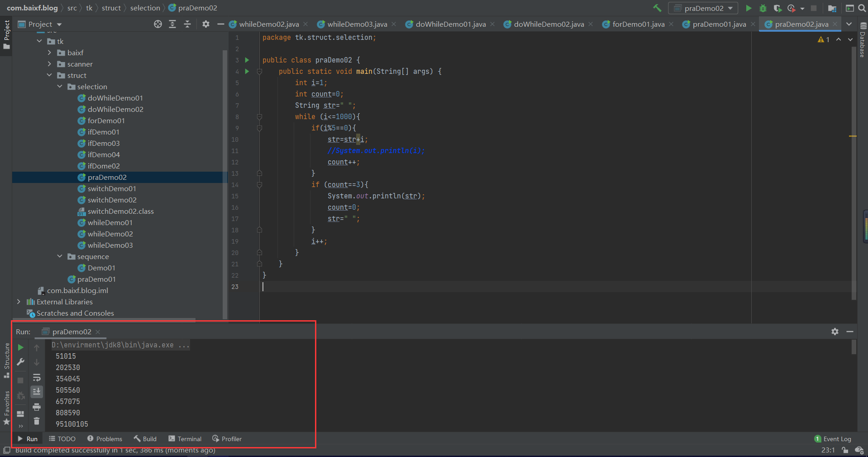Build the project with the hammer icon

click(657, 8)
